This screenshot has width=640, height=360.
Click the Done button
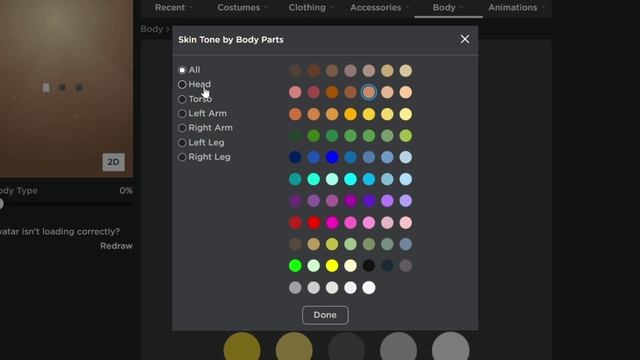pos(325,315)
